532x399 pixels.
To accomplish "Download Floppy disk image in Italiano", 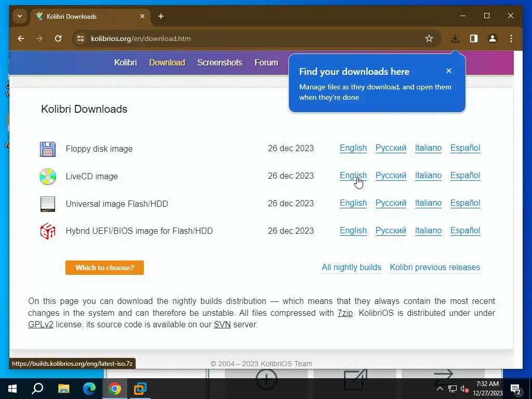I will tap(428, 148).
